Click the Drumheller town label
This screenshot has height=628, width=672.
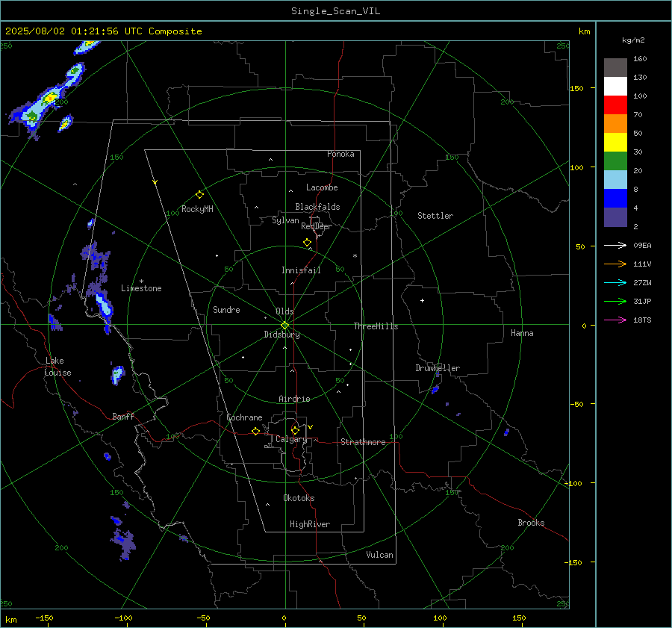coord(438,368)
